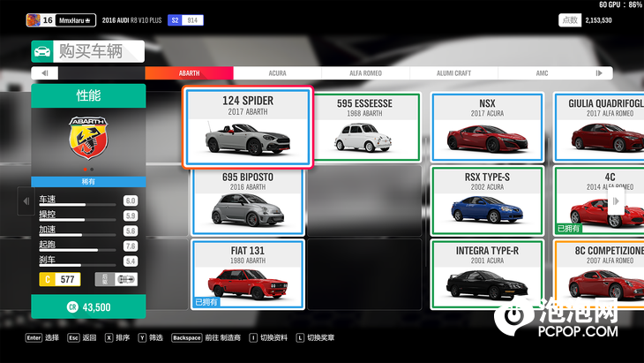
Task: Click the L 切换奖章 key hint
Action: point(316,338)
